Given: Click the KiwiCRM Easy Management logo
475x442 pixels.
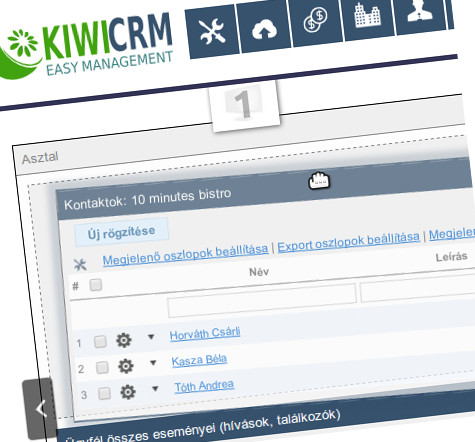Looking at the screenshot, I should (88, 47).
